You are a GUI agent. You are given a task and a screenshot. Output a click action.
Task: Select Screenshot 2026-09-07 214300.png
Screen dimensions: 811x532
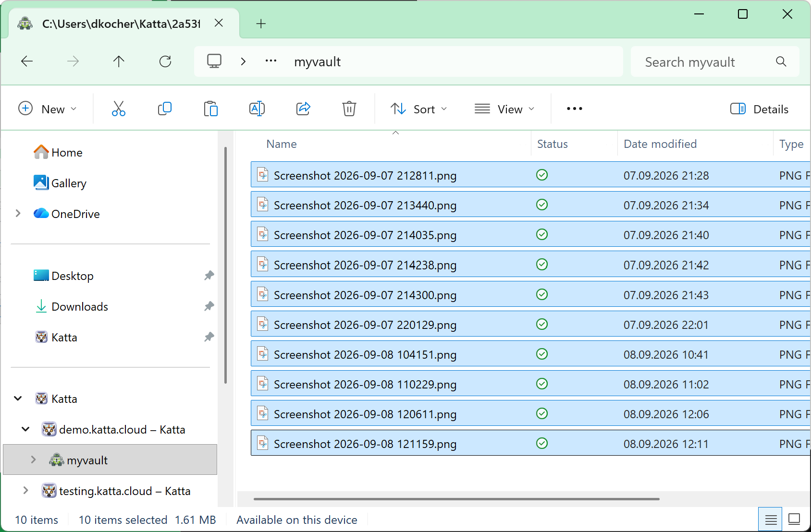[530, 294]
